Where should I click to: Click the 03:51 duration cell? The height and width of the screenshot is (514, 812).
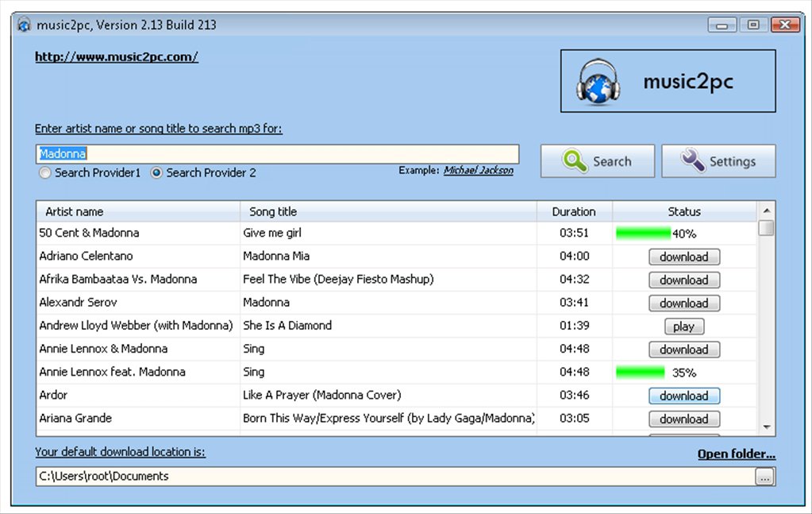[575, 233]
